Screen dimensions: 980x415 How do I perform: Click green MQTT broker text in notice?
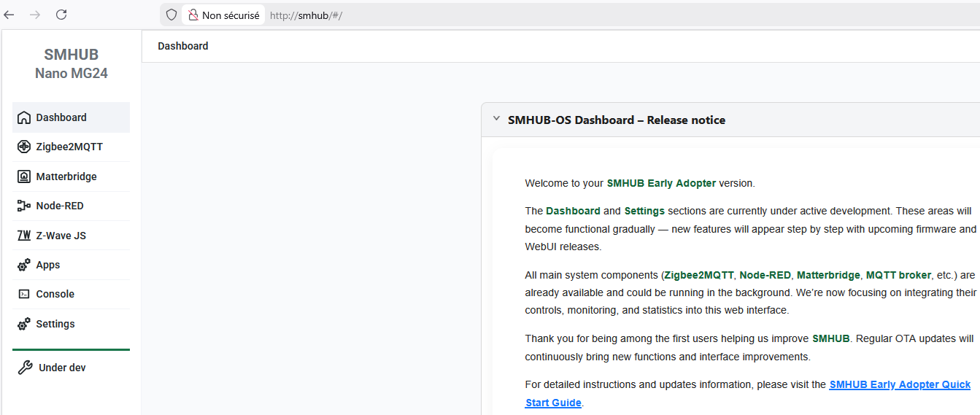tap(898, 275)
